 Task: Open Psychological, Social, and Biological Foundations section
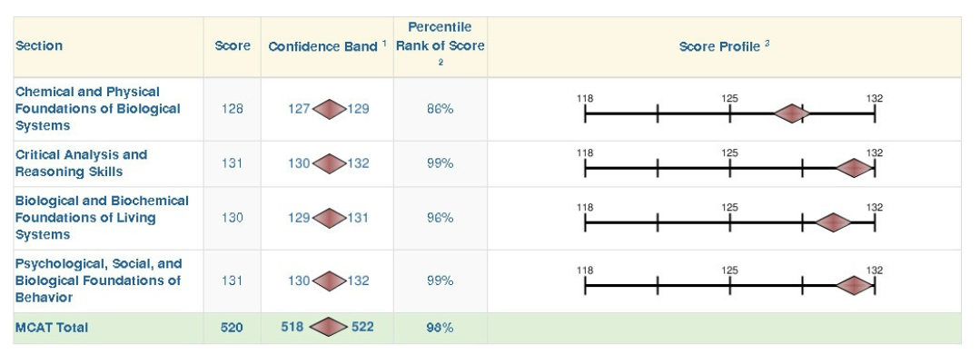point(98,280)
